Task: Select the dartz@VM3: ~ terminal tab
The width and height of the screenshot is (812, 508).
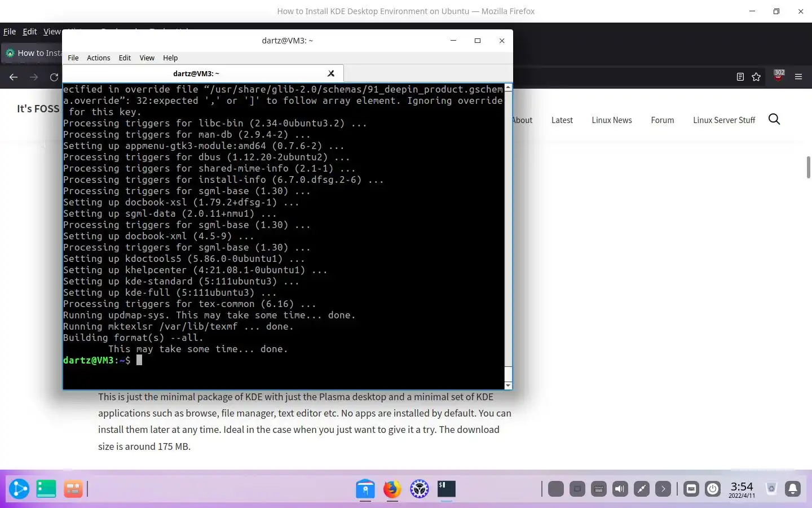Action: point(196,73)
